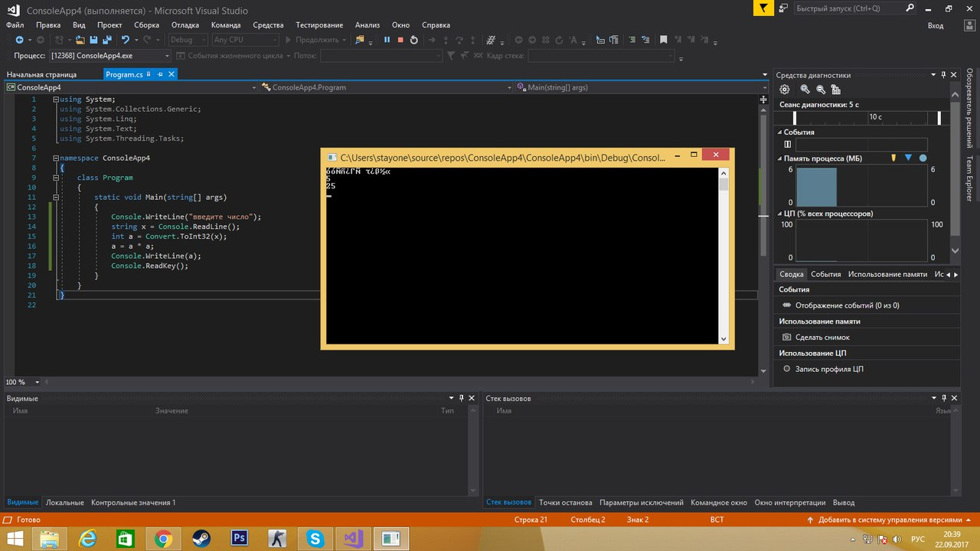The width and height of the screenshot is (980, 551).
Task: Stop debugging with the red square
Action: coord(400,40)
